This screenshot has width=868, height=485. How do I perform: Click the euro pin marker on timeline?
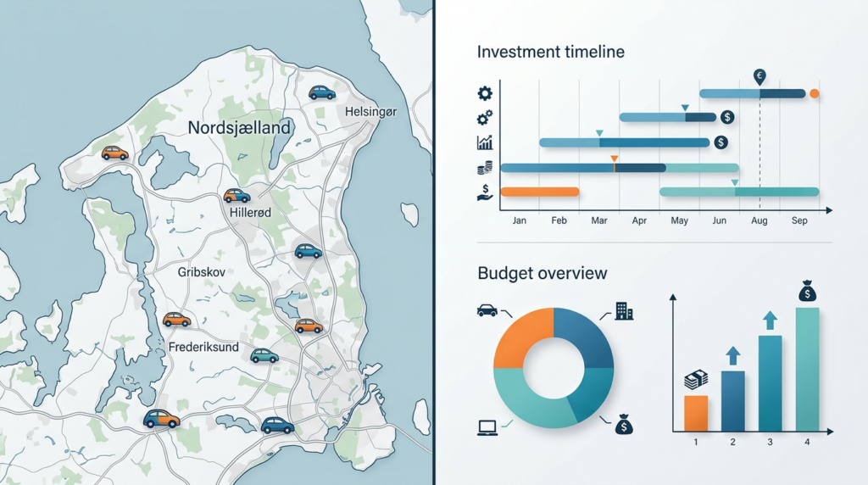(759, 77)
